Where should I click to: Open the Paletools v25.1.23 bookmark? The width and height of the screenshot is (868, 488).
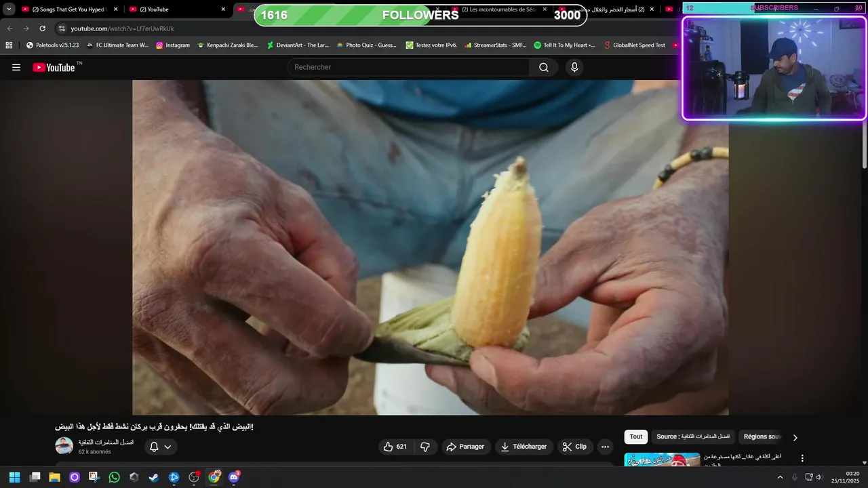(52, 45)
